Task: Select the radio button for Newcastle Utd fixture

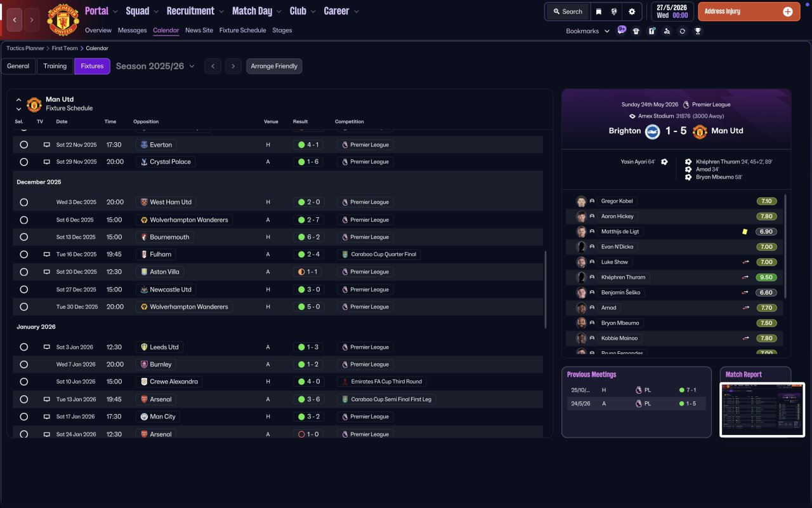Action: pos(24,290)
